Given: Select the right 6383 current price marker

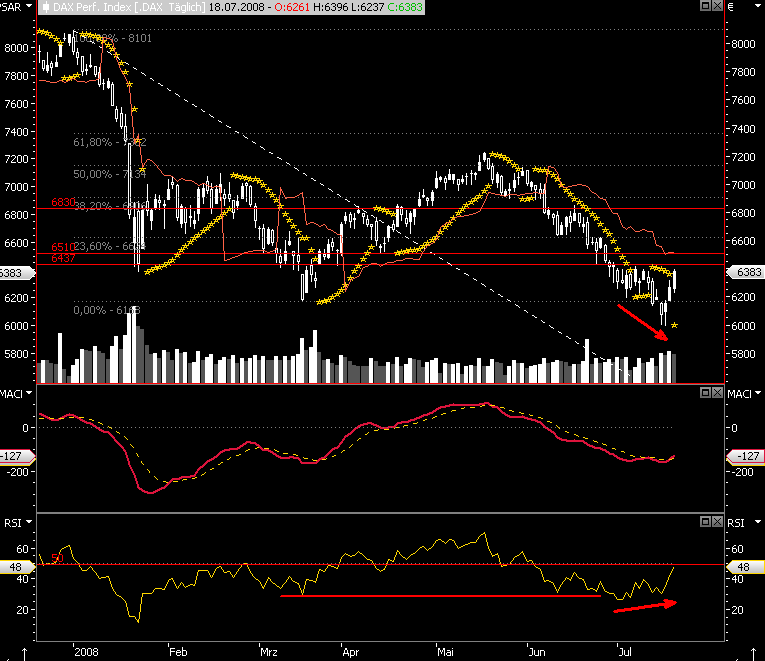Looking at the screenshot, I should pyautogui.click(x=745, y=272).
